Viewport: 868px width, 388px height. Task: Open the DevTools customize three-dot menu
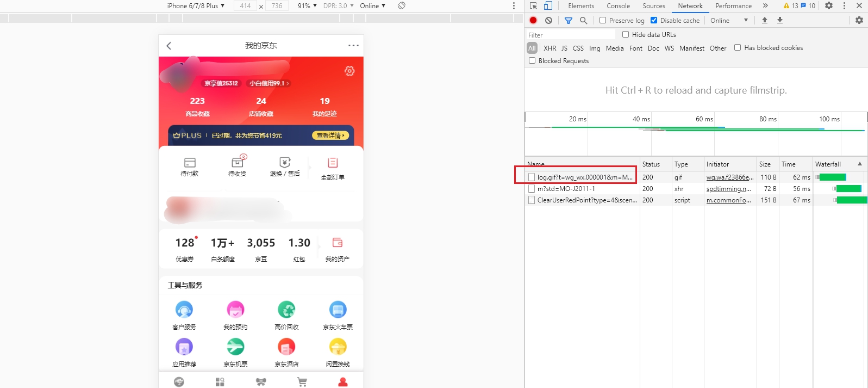844,5
